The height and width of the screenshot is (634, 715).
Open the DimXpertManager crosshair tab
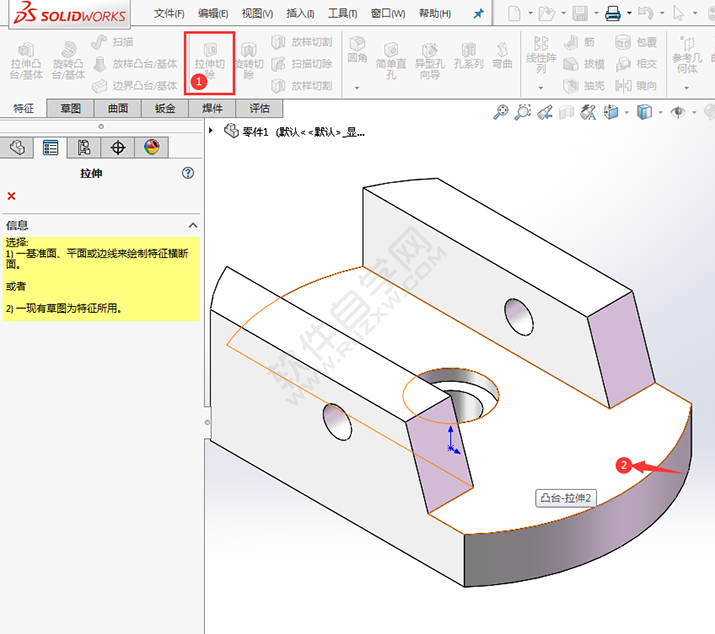pos(118,147)
